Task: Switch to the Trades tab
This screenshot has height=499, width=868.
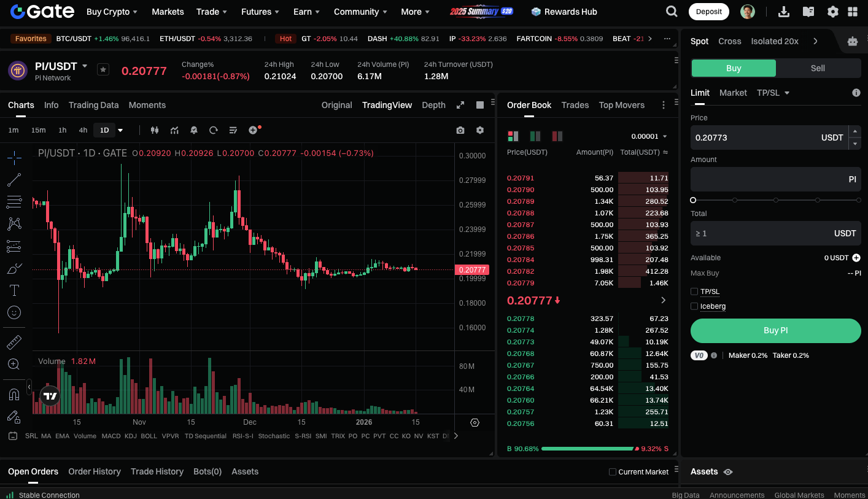Action: tap(575, 105)
